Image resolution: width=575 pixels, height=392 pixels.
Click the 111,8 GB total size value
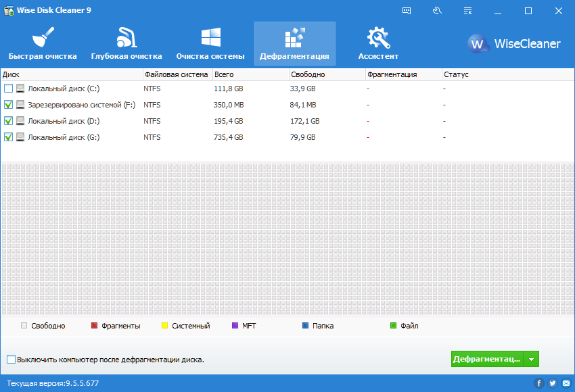[229, 89]
